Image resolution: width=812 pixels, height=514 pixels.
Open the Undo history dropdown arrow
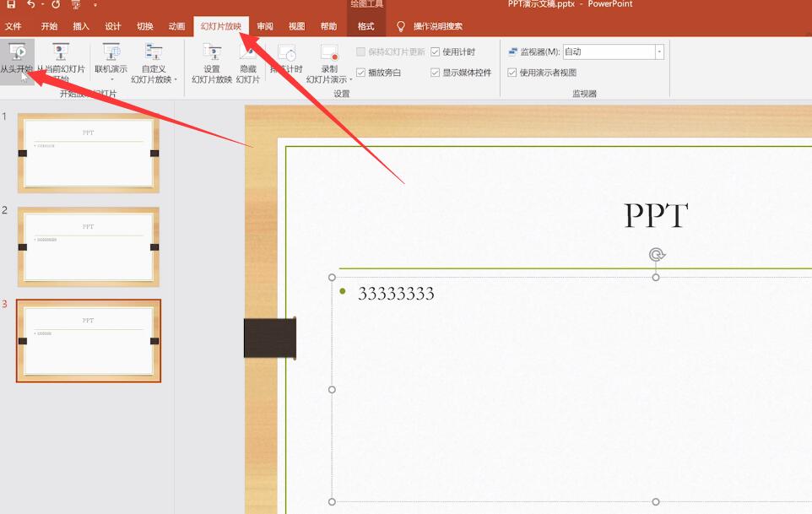coord(42,4)
